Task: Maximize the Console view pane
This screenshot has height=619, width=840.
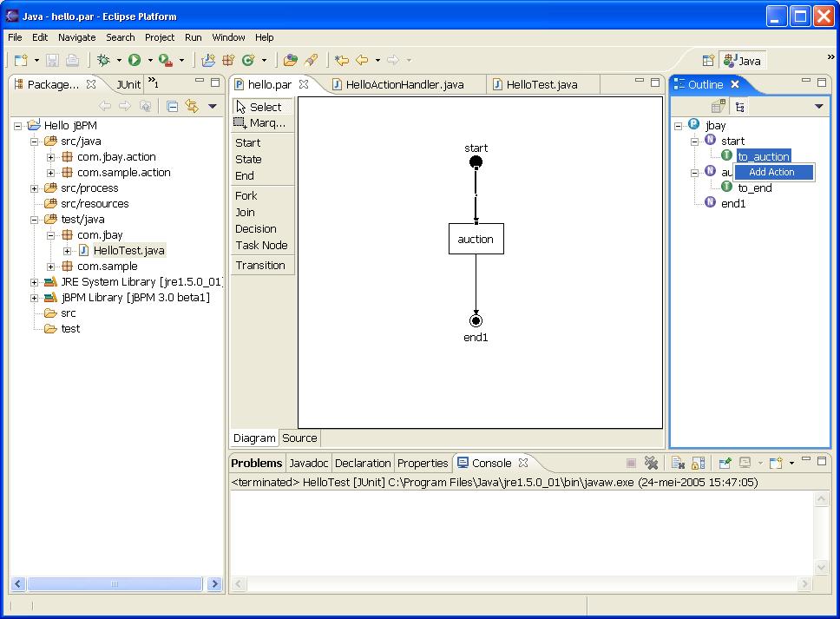Action: (822, 460)
